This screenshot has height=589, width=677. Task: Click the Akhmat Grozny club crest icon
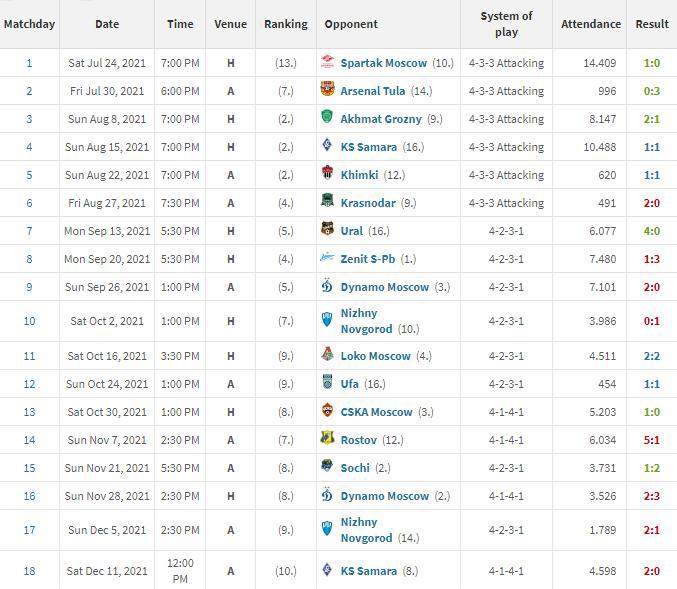click(328, 119)
